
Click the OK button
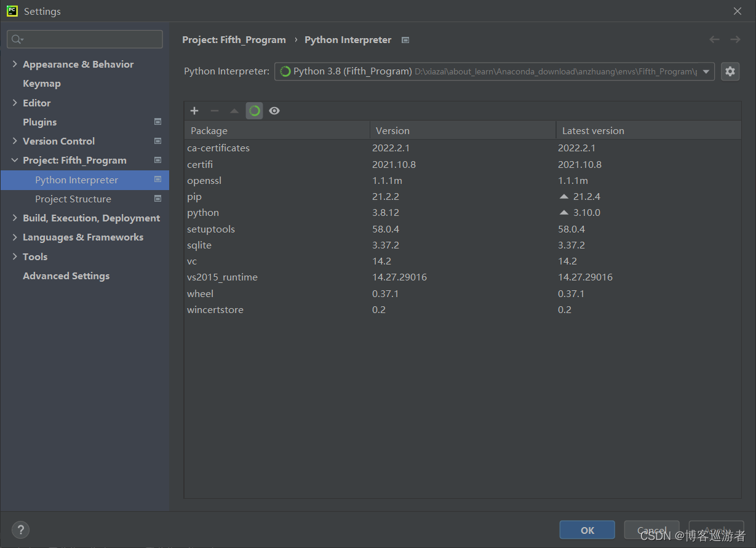(x=587, y=530)
